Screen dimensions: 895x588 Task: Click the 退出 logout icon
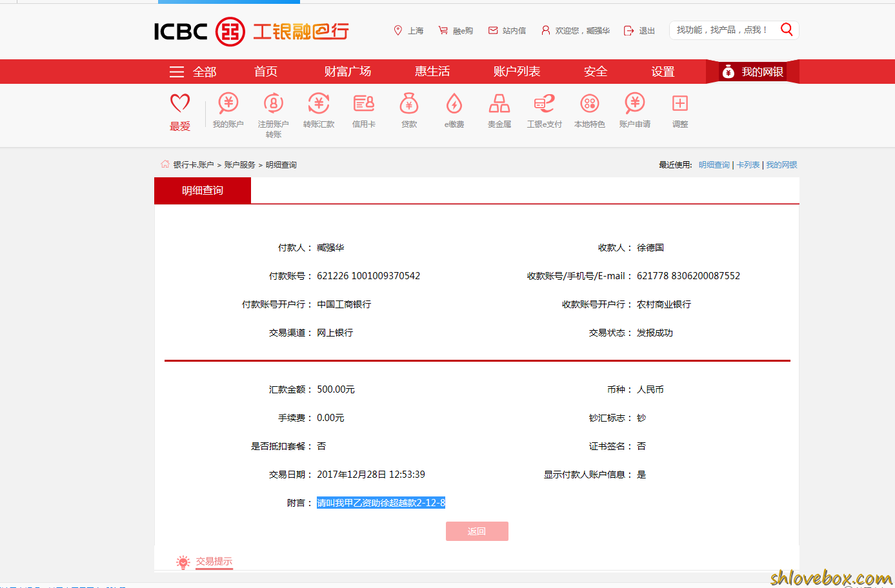(629, 30)
